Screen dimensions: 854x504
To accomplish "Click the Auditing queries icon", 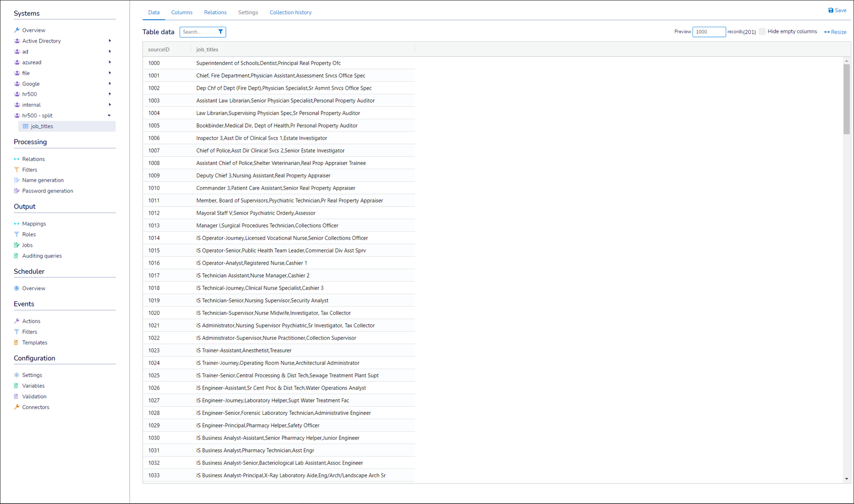I will coord(16,256).
